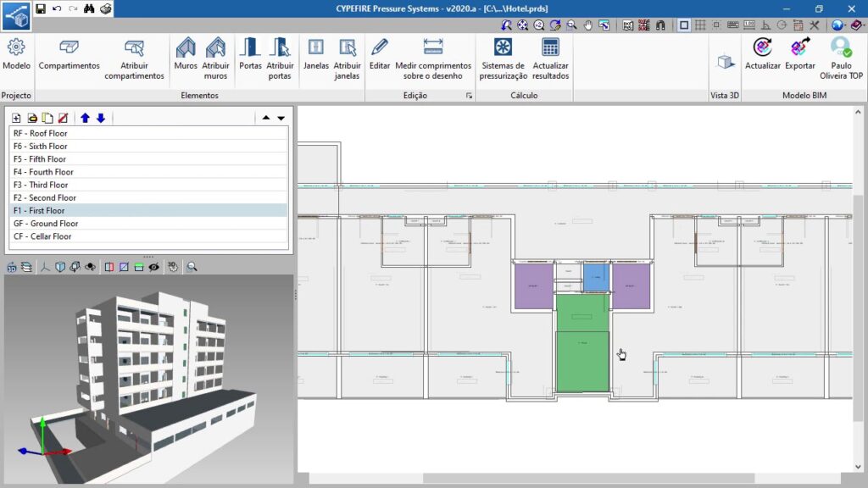Expand the Edição group dialog launcher
Screen dimensions: 868x488
pos(469,97)
